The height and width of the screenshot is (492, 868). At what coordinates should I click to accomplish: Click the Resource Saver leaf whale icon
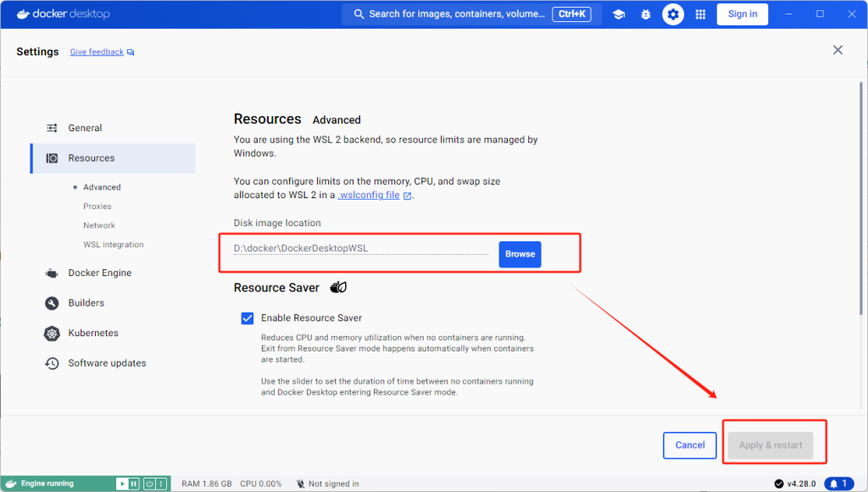(x=338, y=287)
